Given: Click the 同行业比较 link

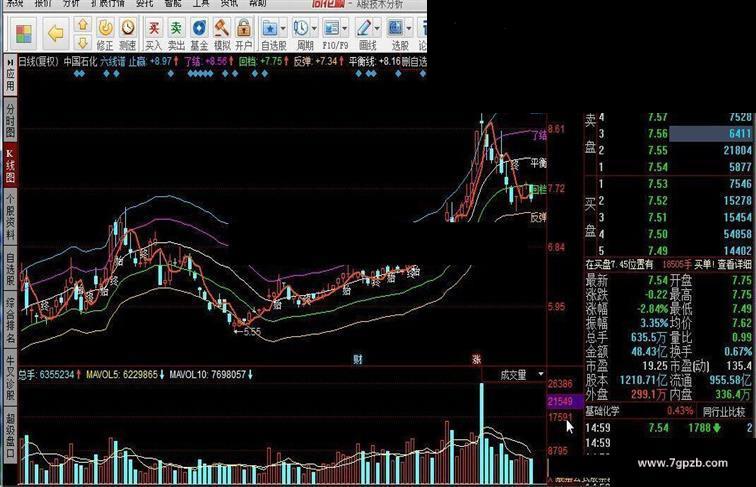Looking at the screenshot, I should point(724,412).
